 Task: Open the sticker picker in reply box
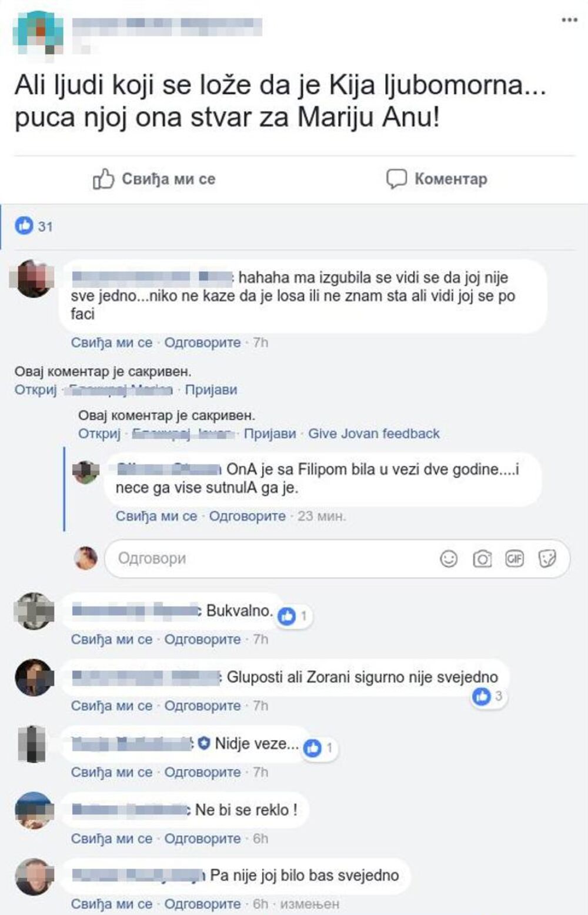pos(547,558)
